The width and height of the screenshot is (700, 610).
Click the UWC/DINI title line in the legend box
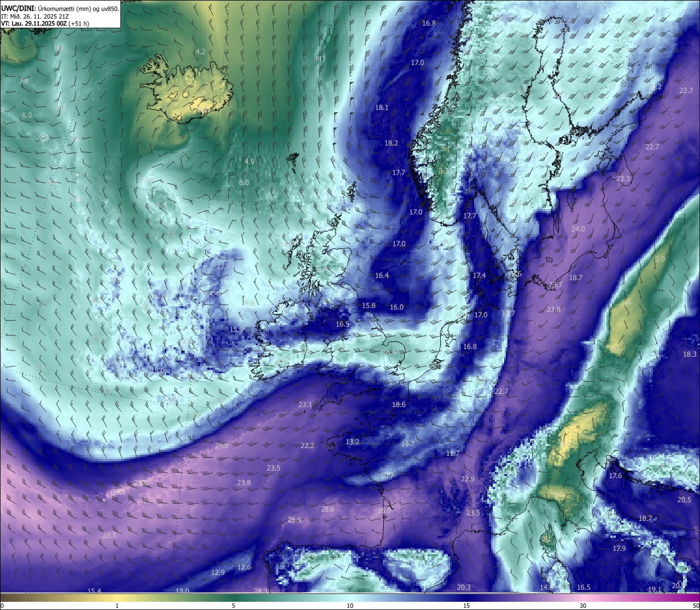coord(60,9)
